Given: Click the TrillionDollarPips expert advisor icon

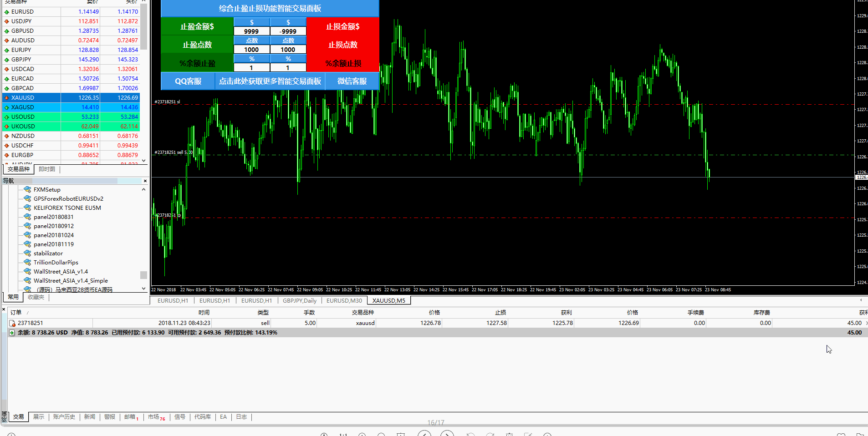Looking at the screenshot, I should (27, 262).
